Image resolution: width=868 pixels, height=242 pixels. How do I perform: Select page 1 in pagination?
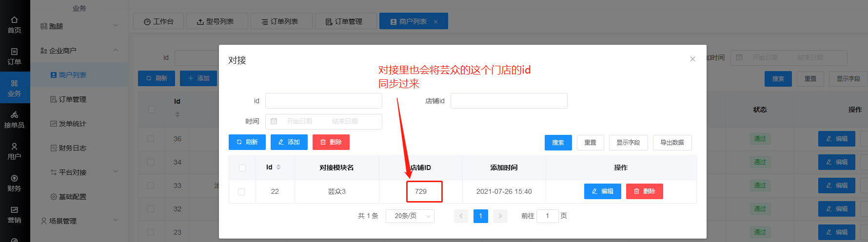[x=481, y=216]
